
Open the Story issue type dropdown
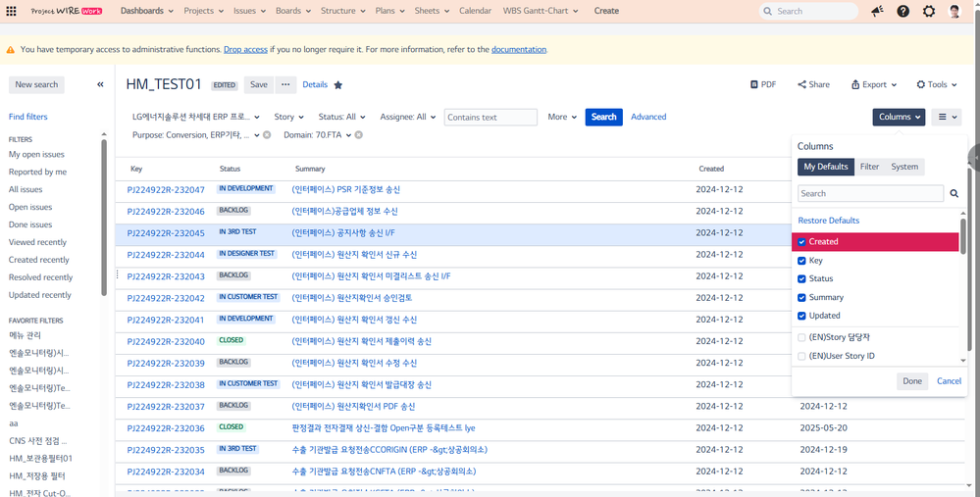(288, 117)
